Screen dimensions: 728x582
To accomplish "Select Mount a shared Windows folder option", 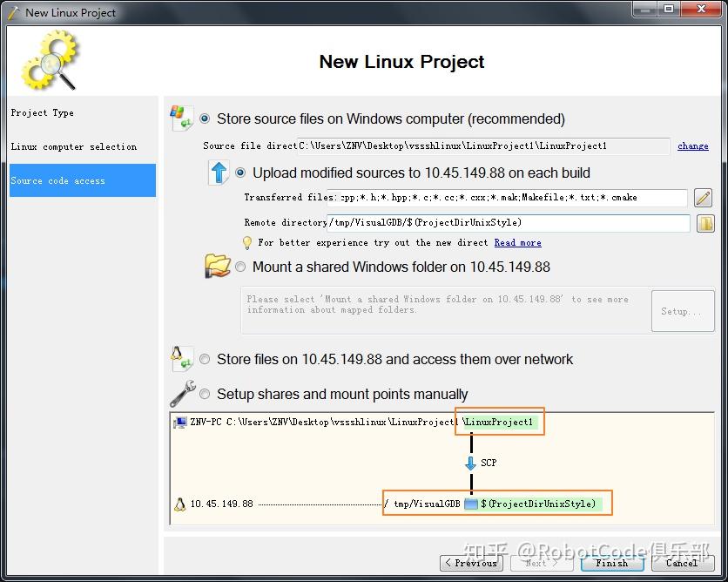I will pos(239,267).
